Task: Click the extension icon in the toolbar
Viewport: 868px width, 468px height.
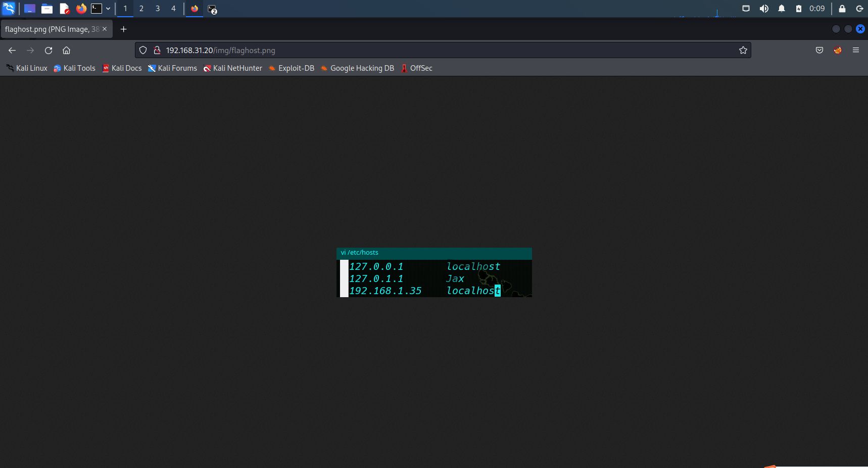Action: [838, 51]
